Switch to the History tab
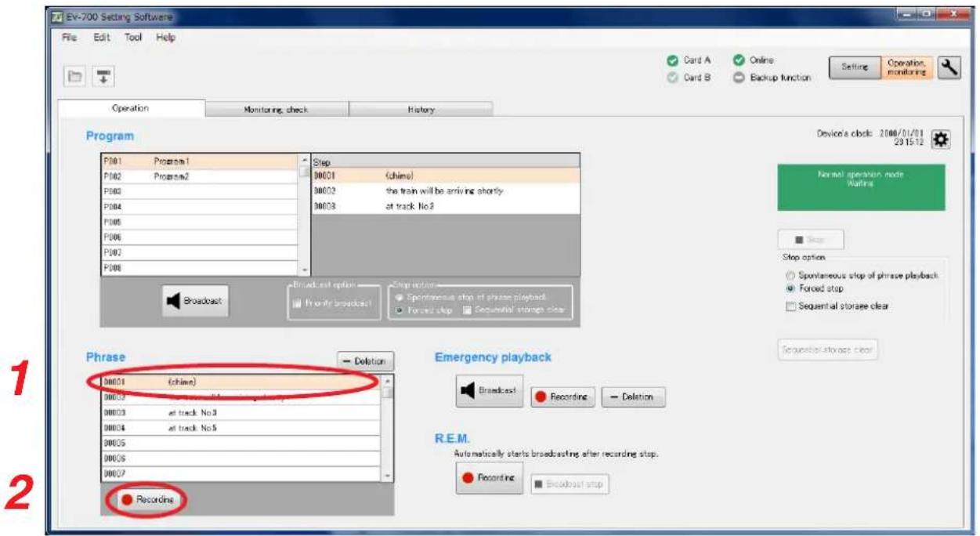This screenshot has width=980, height=536. click(x=421, y=110)
